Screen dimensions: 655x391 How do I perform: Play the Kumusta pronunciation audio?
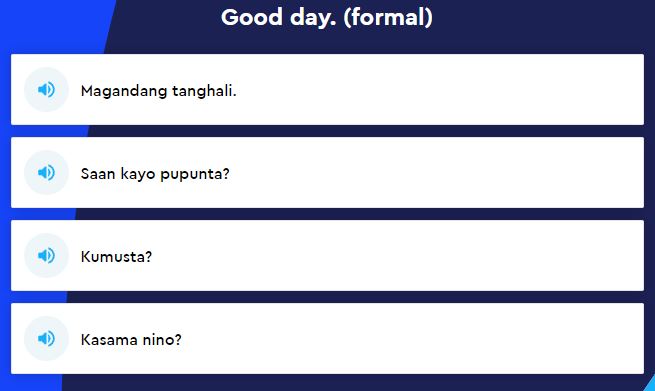[46, 255]
